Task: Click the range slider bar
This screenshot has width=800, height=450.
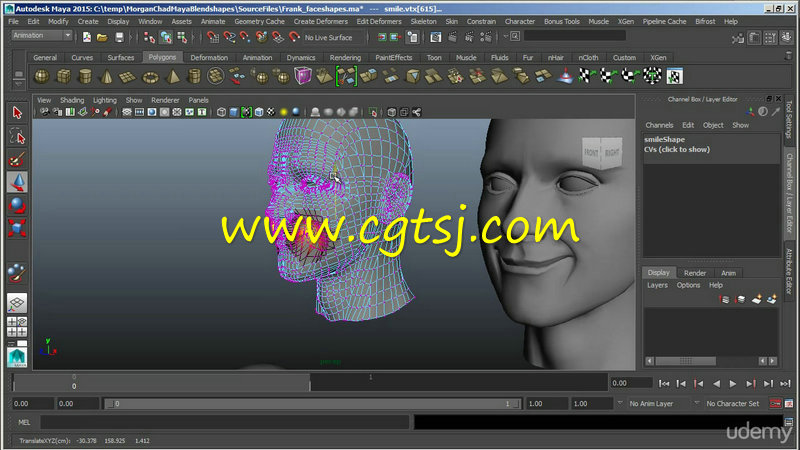Action: (312, 404)
